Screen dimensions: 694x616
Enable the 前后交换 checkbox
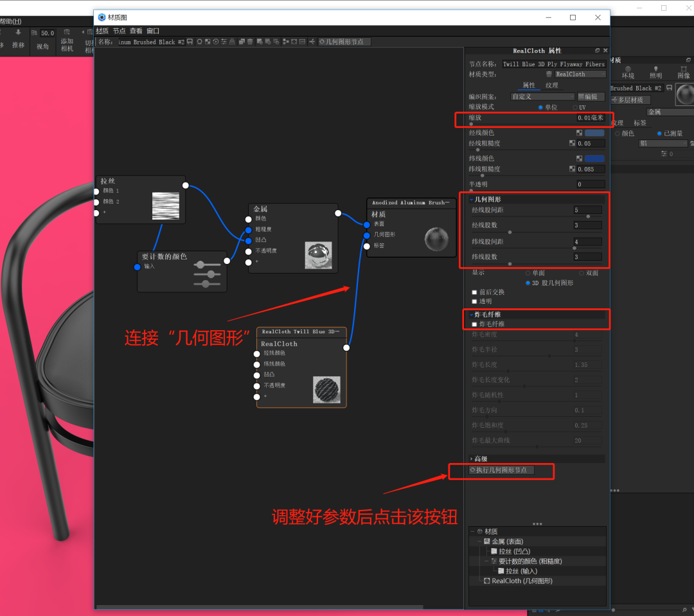[x=474, y=292]
